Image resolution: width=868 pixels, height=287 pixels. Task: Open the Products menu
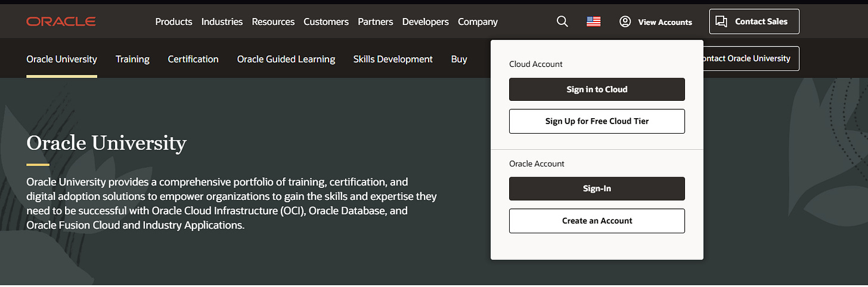click(x=173, y=21)
